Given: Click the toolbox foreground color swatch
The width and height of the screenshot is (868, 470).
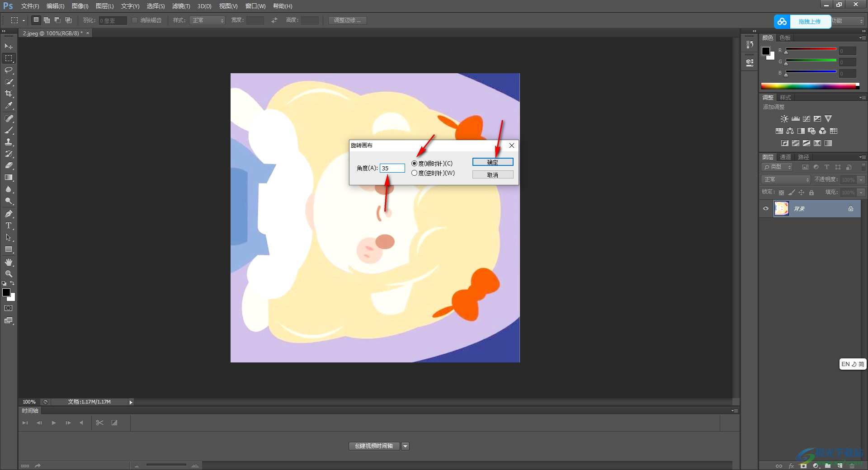Looking at the screenshot, I should coord(6,292).
